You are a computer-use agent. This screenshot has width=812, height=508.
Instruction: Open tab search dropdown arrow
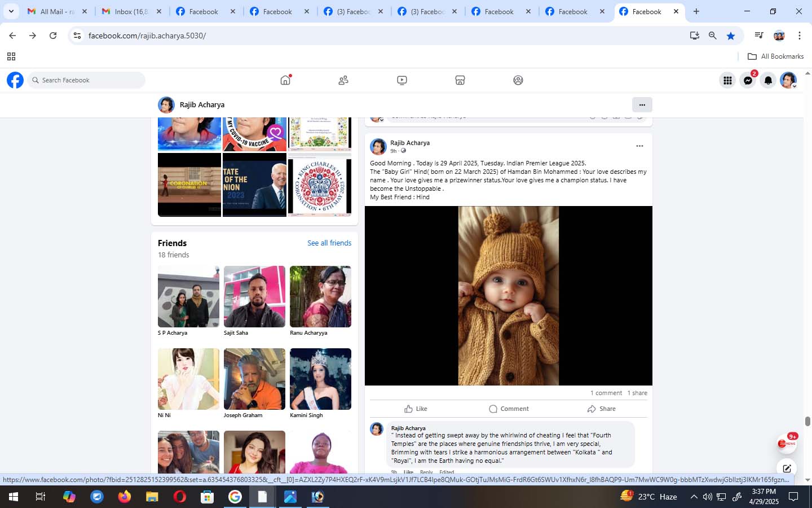click(11, 11)
